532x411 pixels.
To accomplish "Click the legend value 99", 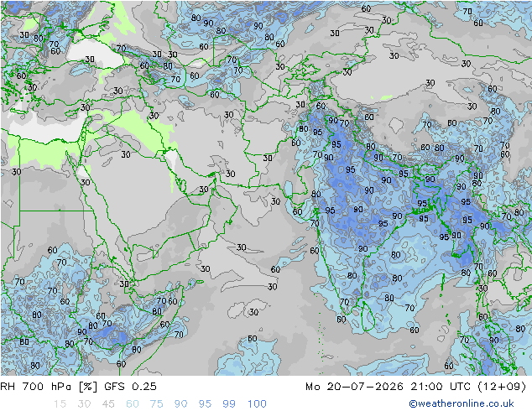I will 229,404.
